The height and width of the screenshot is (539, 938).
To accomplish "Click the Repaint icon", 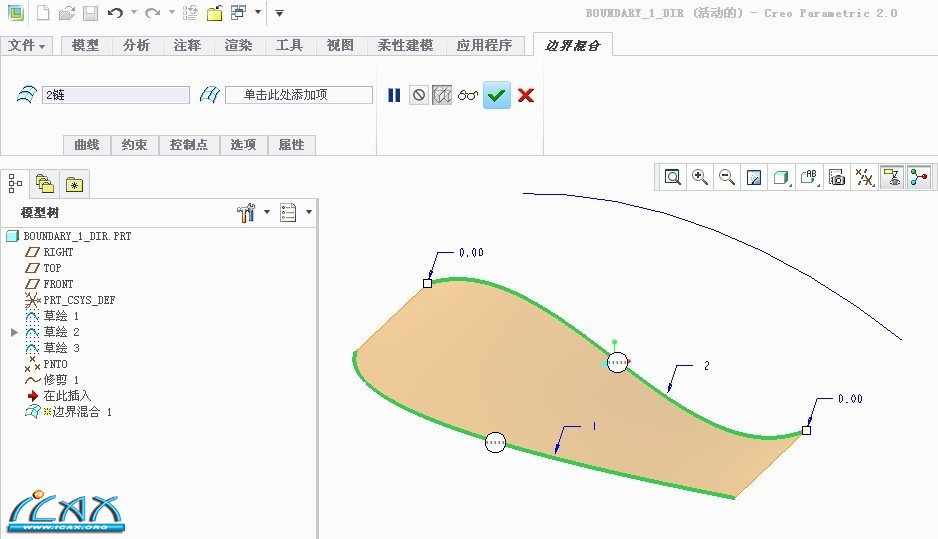I will (754, 178).
